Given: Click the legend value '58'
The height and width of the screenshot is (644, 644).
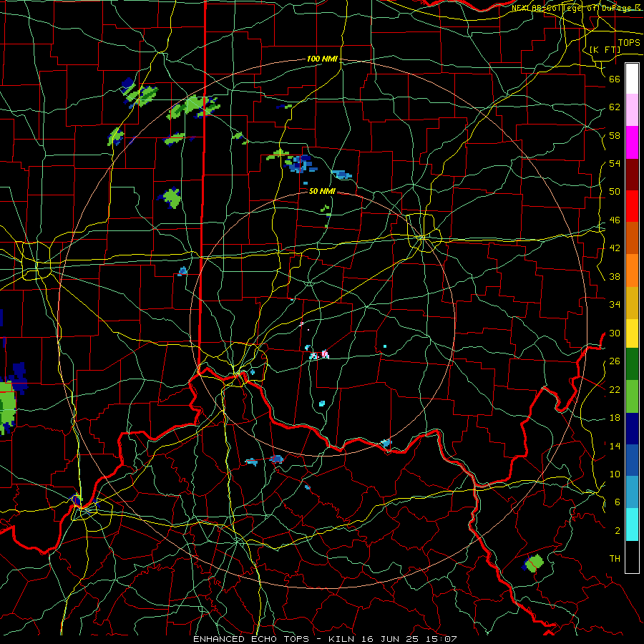Looking at the screenshot, I should pyautogui.click(x=615, y=135).
